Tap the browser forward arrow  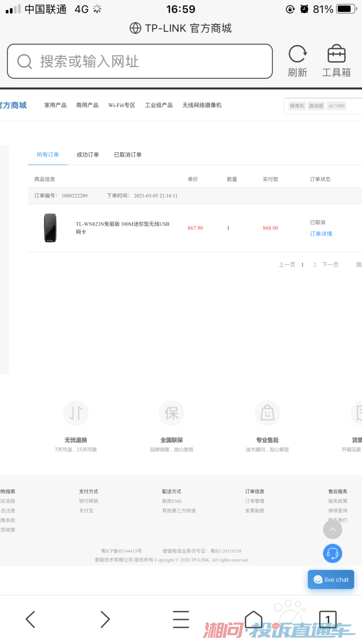click(105, 619)
